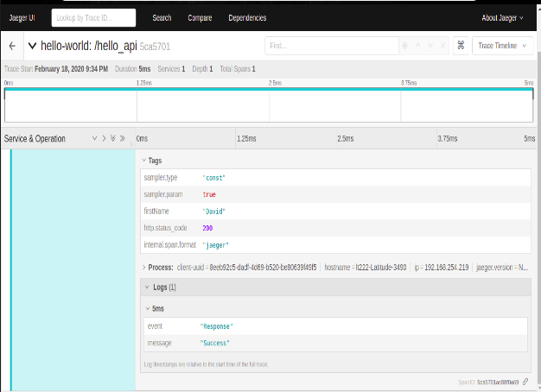This screenshot has height=392, width=541.
Task: Open the Dependencies page
Action: [x=247, y=18]
